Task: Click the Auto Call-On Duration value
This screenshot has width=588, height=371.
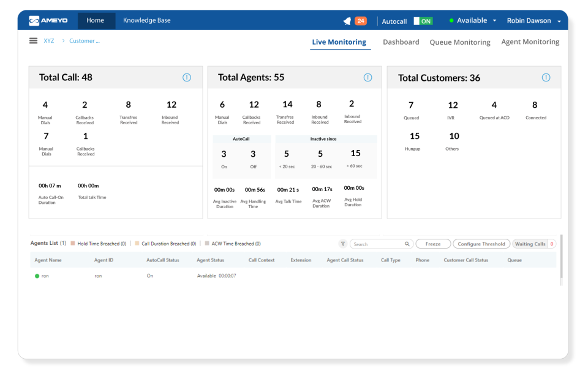Action: pos(50,186)
